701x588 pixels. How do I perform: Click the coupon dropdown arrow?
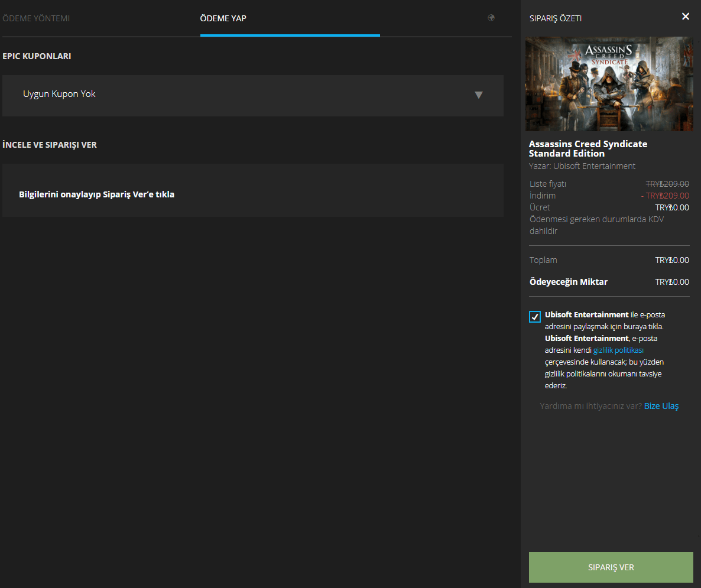[479, 95]
